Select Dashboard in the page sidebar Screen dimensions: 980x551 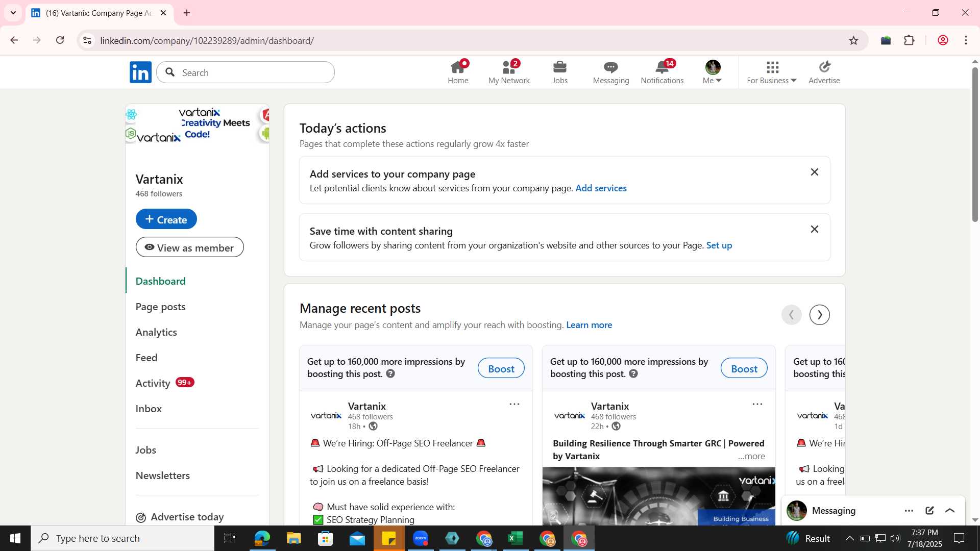(160, 281)
